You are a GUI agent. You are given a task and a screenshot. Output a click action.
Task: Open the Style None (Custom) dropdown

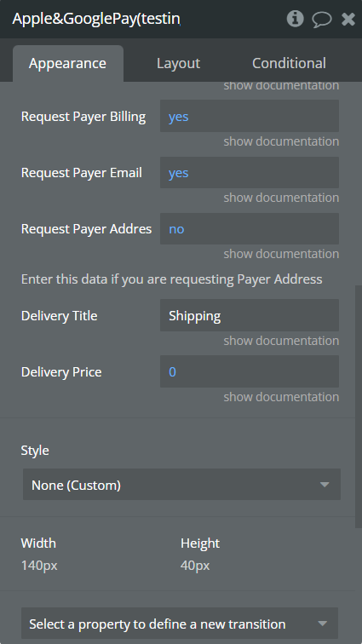coord(181,485)
